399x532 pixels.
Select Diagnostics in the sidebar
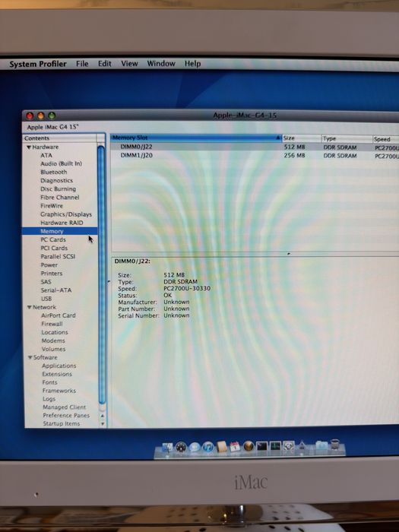(57, 181)
